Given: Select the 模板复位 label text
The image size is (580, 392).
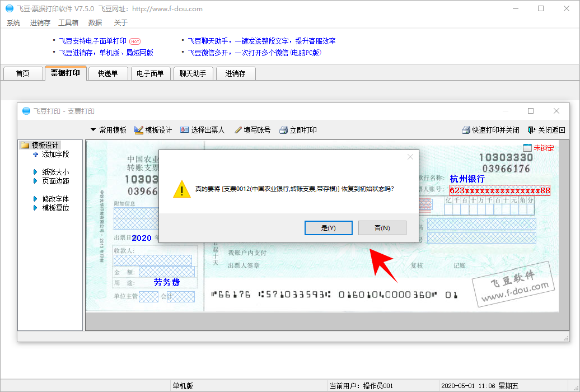Looking at the screenshot, I should [55, 208].
